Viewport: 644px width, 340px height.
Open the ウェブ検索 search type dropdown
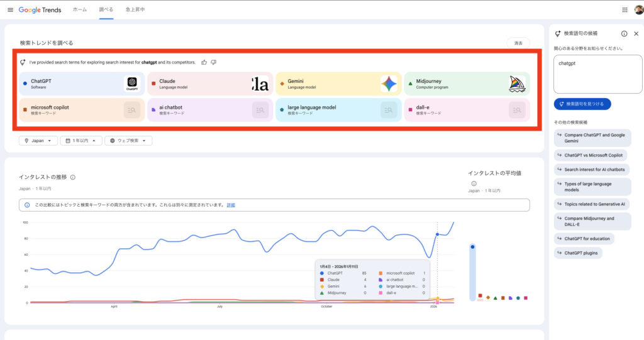pyautogui.click(x=128, y=141)
